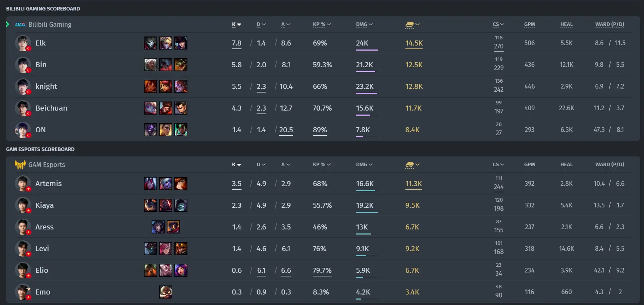Viewport: 644px width, 305px height.
Task: Open Elk's player avatar
Action: [23, 43]
